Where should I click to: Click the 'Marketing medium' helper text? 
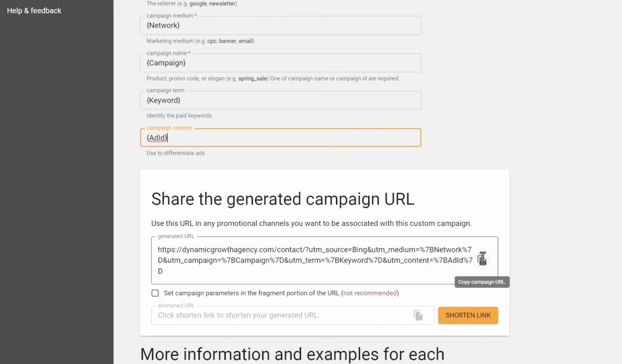tap(200, 41)
